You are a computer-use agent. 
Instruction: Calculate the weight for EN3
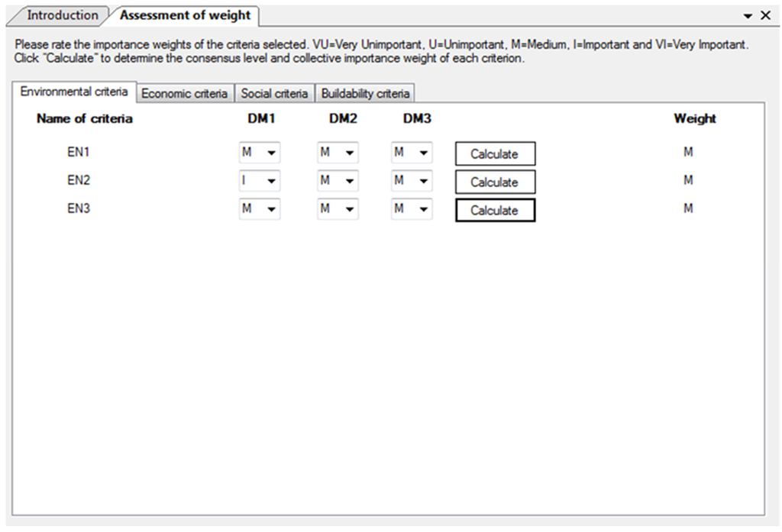click(495, 211)
